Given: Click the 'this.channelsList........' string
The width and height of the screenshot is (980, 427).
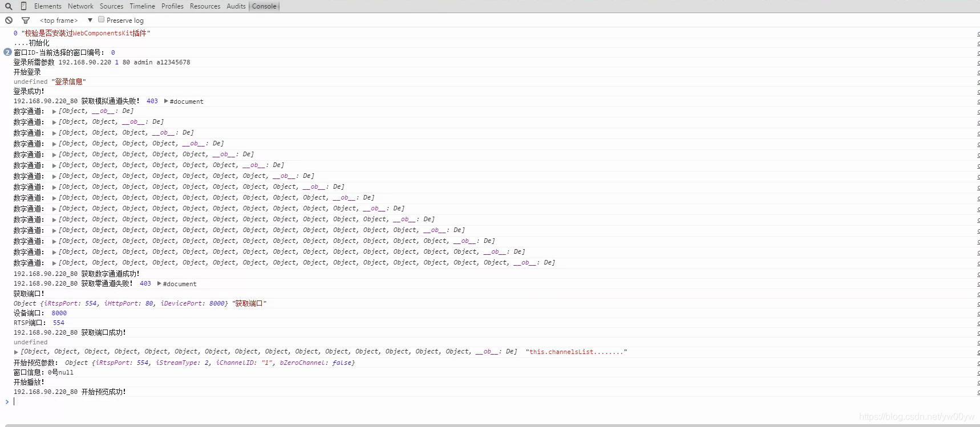Looking at the screenshot, I should (576, 352).
